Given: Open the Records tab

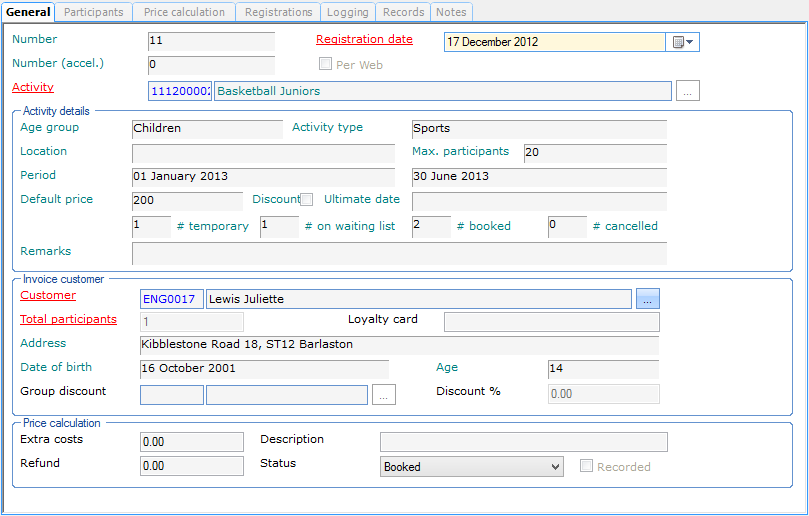Looking at the screenshot, I should pos(404,12).
